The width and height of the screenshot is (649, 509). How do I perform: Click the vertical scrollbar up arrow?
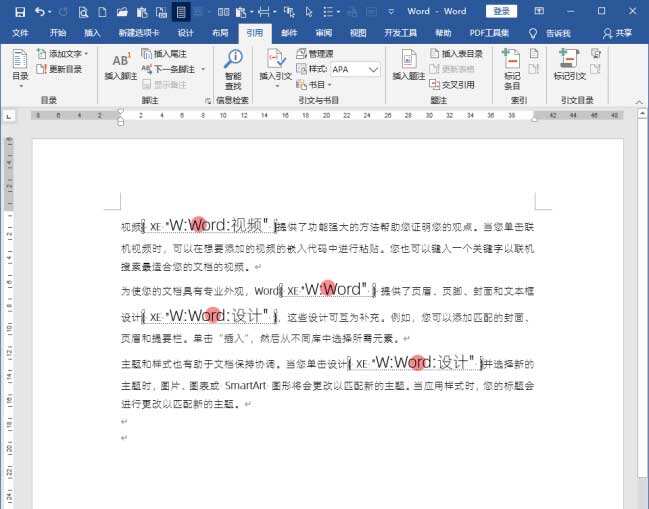point(642,113)
